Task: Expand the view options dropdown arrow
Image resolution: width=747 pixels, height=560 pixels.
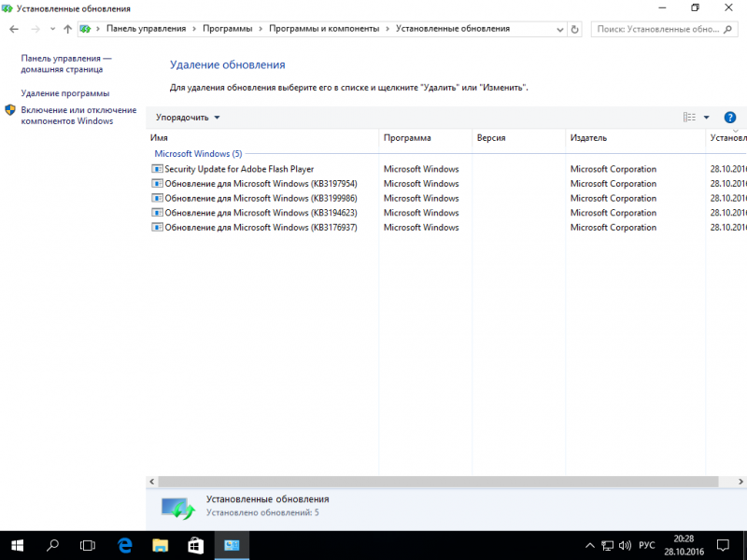Action: pos(707,118)
